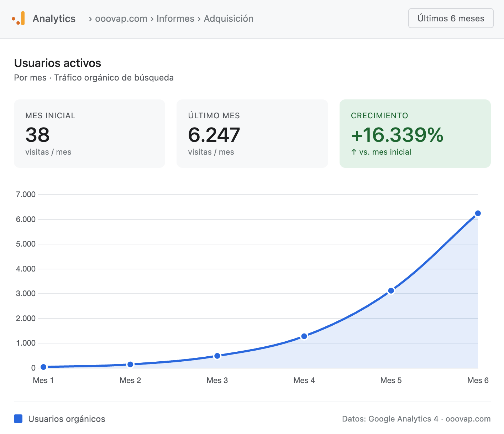This screenshot has height=434, width=504.
Task: Click the shaded area under the curve
Action: 409,339
